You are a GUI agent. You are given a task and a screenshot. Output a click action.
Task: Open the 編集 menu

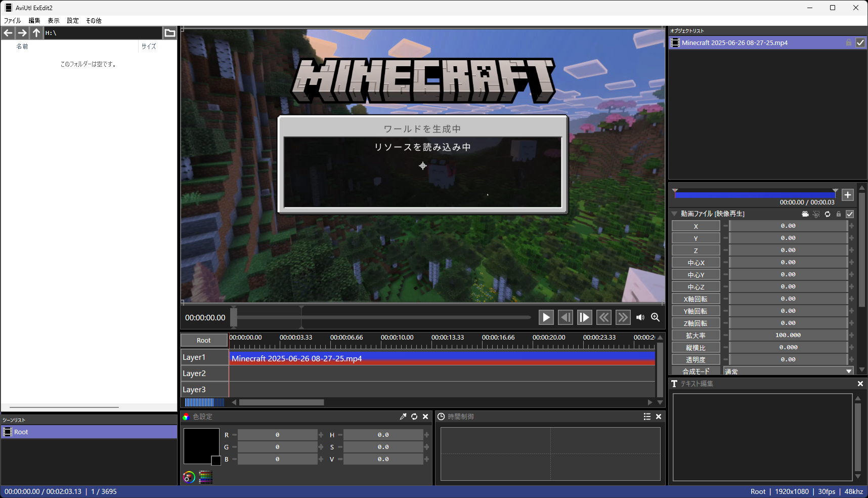(34, 21)
